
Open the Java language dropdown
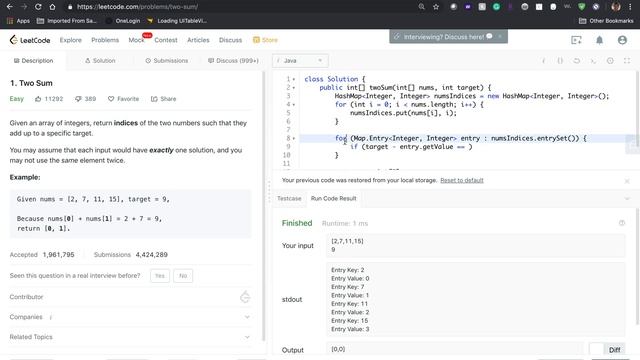click(300, 61)
